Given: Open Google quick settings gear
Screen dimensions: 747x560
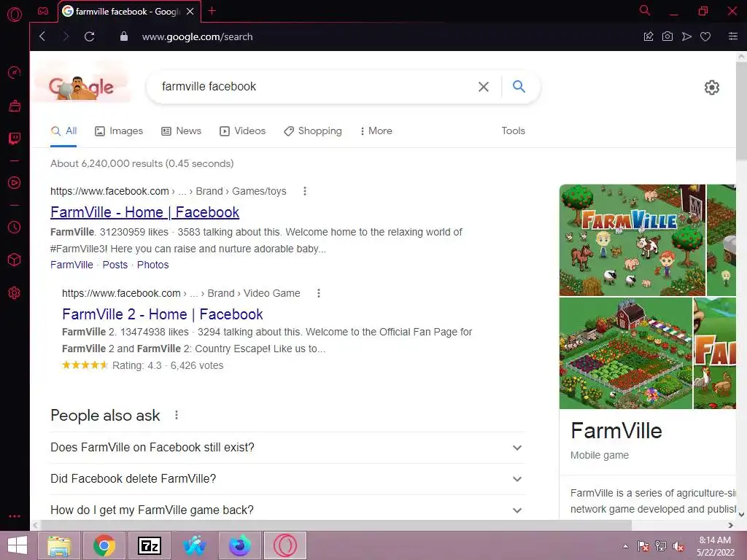Looking at the screenshot, I should click(712, 87).
